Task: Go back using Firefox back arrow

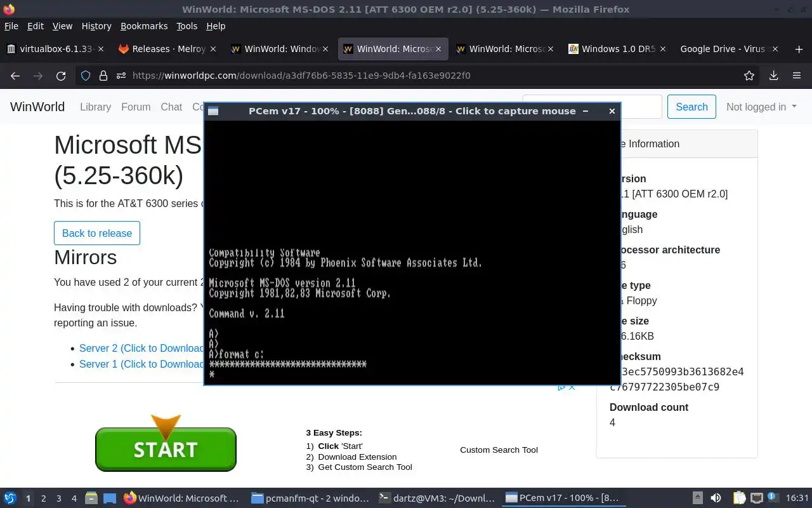Action: click(x=15, y=76)
